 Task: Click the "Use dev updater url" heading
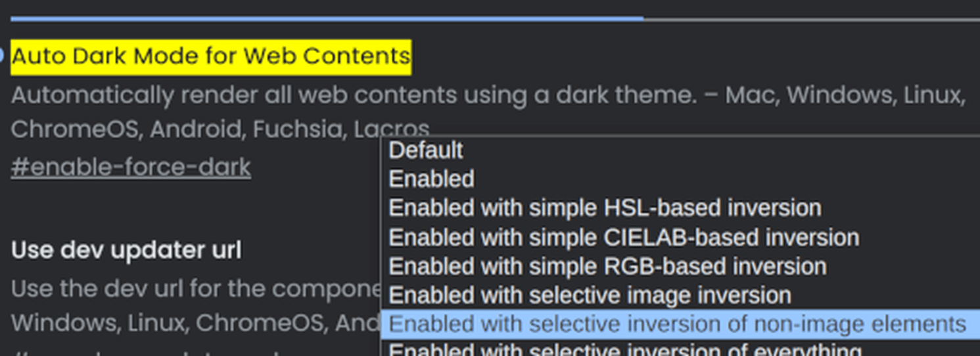126,250
